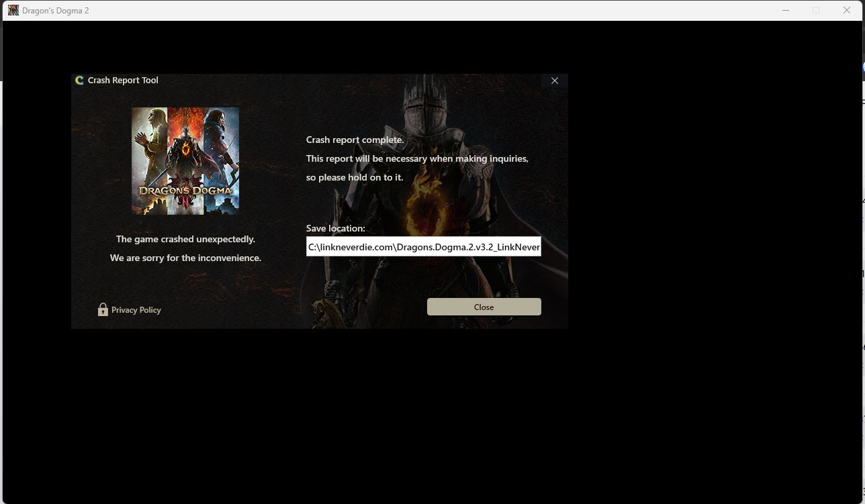Viewport: 865px width, 504px height.
Task: Dismiss Crash Report Tool with X button
Action: (x=555, y=81)
